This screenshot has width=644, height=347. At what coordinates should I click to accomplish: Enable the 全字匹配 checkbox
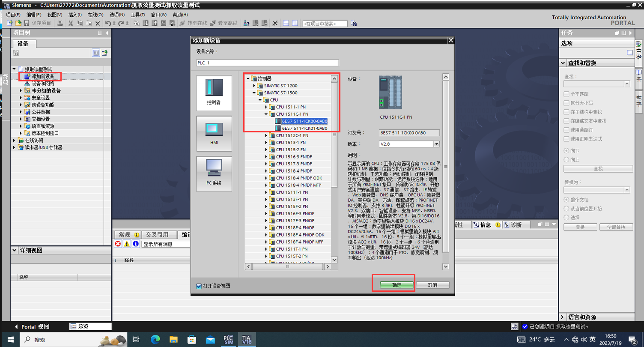tap(566, 94)
